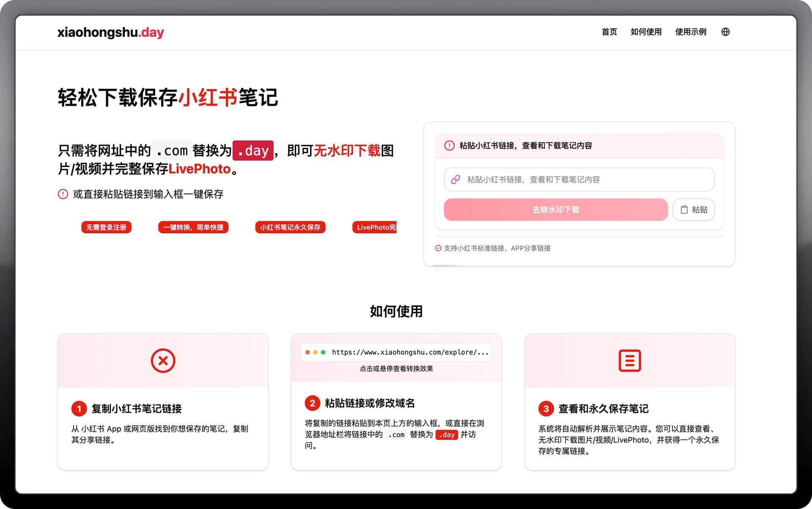This screenshot has height=509, width=812.
Task: Click the 无水印下载 highlighted text
Action: tap(347, 151)
